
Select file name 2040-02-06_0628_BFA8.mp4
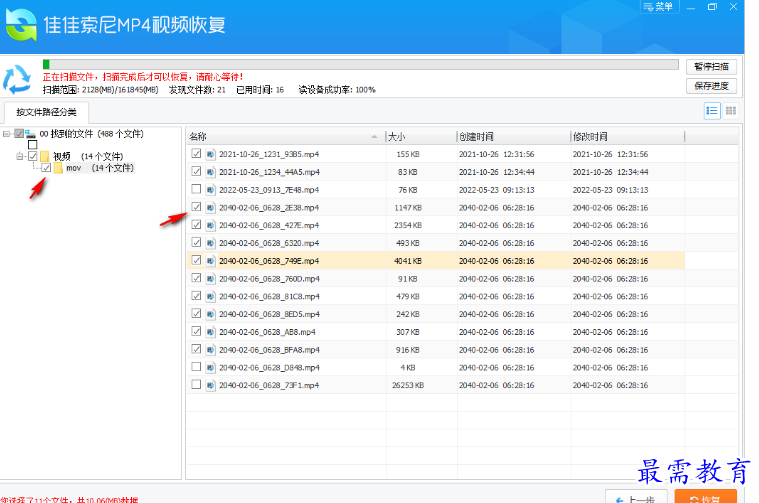[269, 350]
